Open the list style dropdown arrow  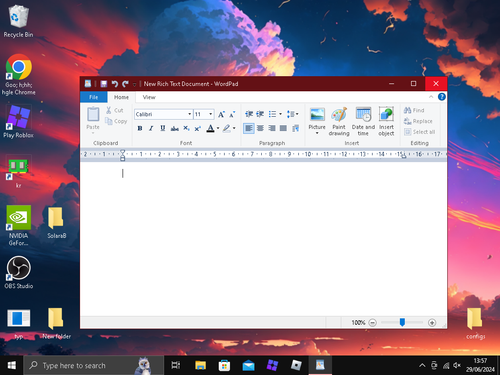[280, 114]
